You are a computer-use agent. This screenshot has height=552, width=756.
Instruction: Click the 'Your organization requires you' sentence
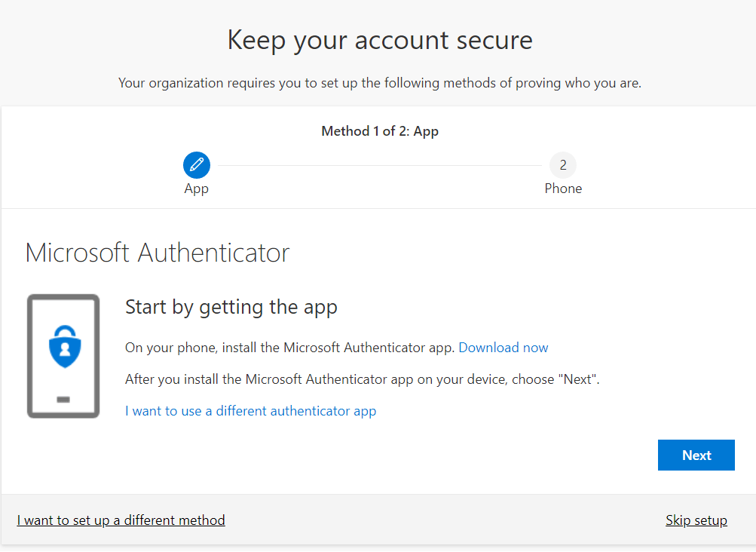[380, 83]
